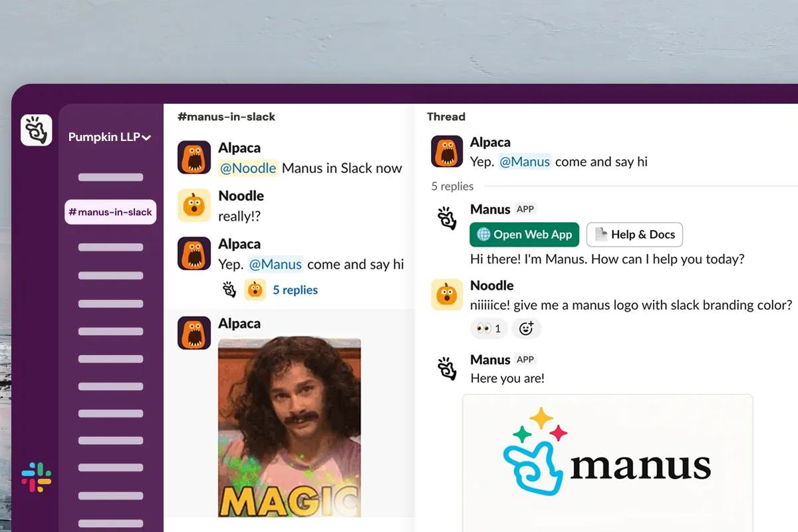Click the #manus-in-slack channel header title

coord(226,116)
